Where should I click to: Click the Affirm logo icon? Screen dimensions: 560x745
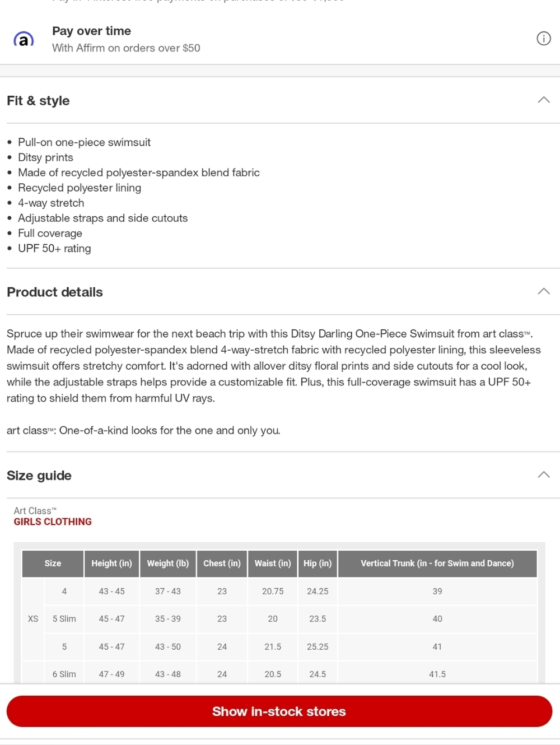coord(24,39)
